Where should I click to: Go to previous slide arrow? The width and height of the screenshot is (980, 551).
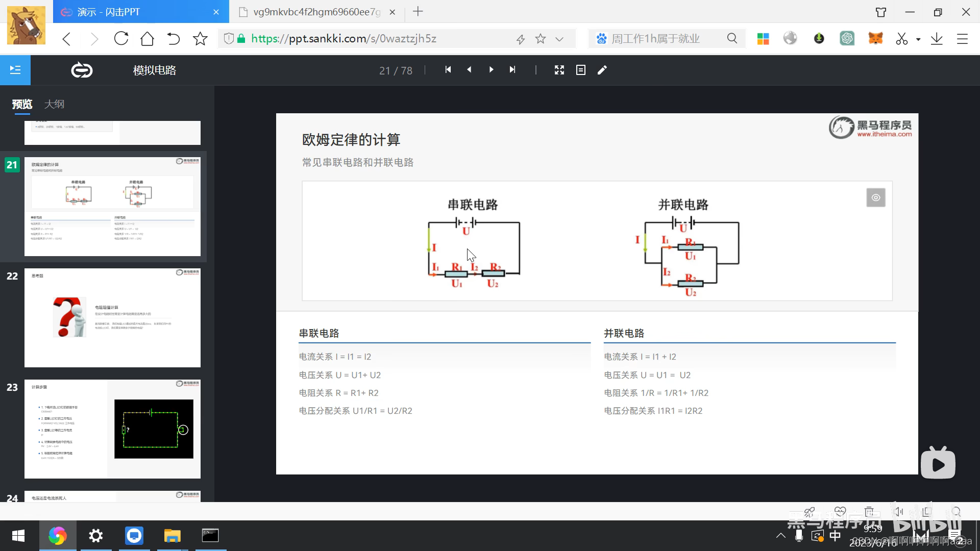pyautogui.click(x=469, y=70)
